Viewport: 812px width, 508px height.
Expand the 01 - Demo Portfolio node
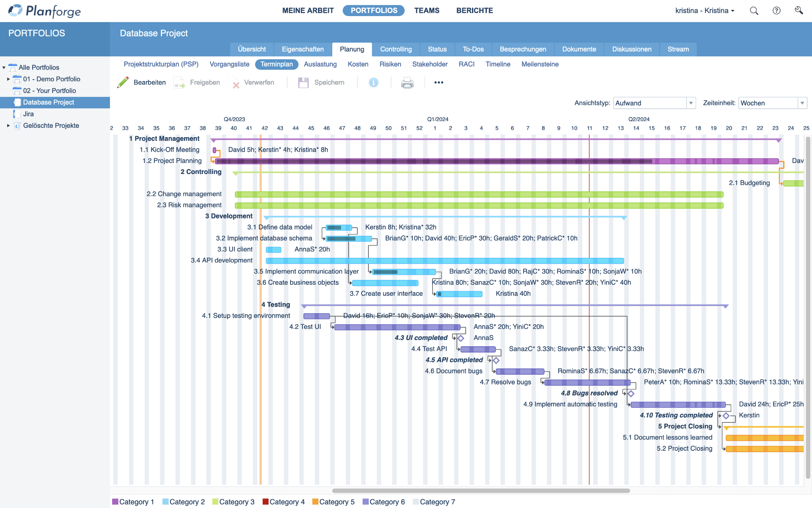click(8, 79)
